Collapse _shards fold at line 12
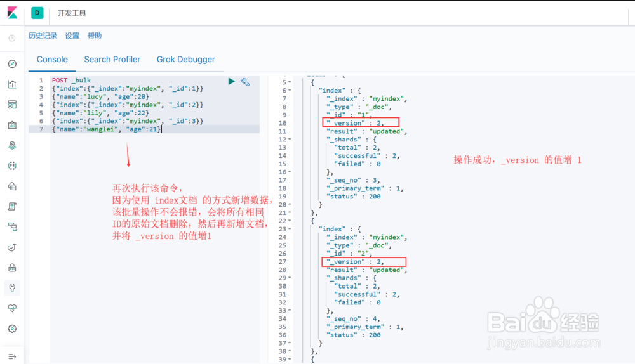 pos(290,140)
